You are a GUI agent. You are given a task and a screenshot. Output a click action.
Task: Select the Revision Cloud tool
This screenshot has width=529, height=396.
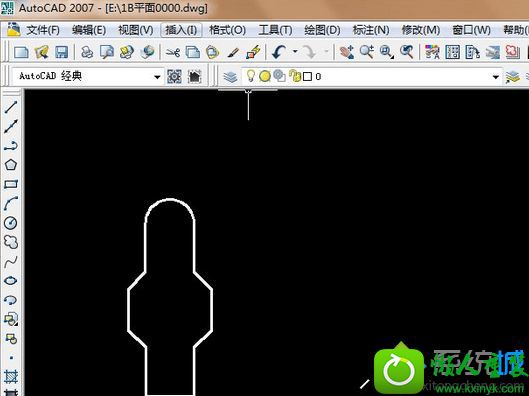pyautogui.click(x=11, y=242)
